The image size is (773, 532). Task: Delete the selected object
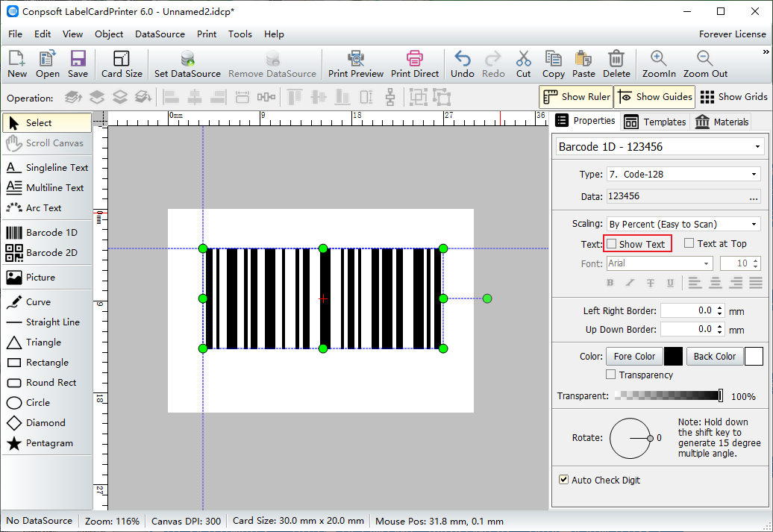click(616, 64)
